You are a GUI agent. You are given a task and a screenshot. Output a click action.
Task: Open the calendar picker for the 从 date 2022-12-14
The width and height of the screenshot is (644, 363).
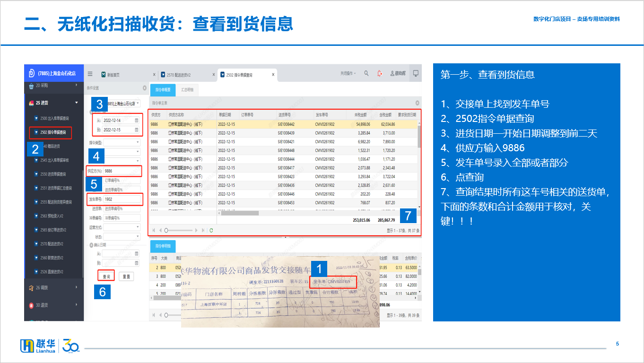[137, 121]
